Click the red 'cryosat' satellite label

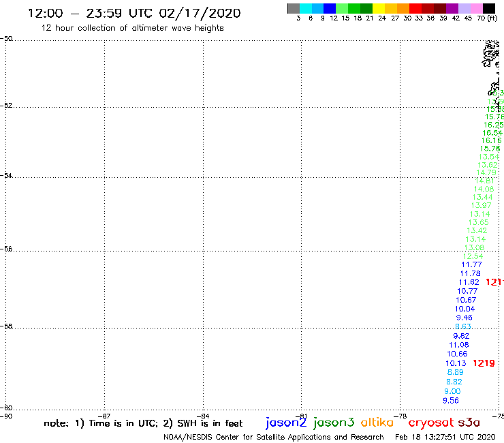point(430,423)
